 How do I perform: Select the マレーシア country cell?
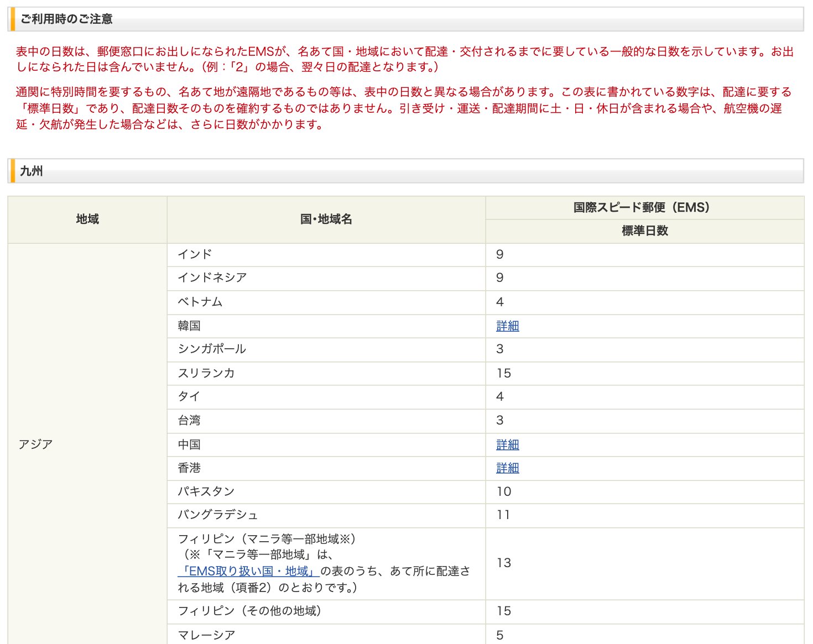click(x=326, y=635)
